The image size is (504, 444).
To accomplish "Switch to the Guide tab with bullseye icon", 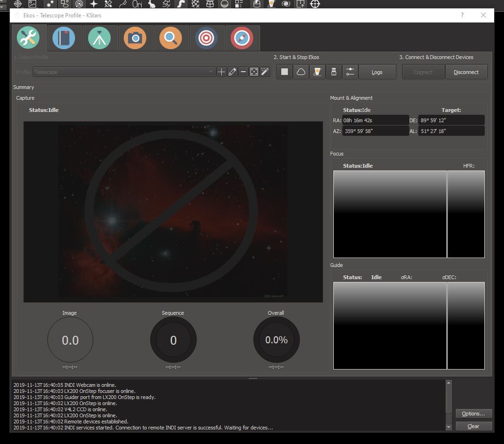I will click(x=206, y=38).
